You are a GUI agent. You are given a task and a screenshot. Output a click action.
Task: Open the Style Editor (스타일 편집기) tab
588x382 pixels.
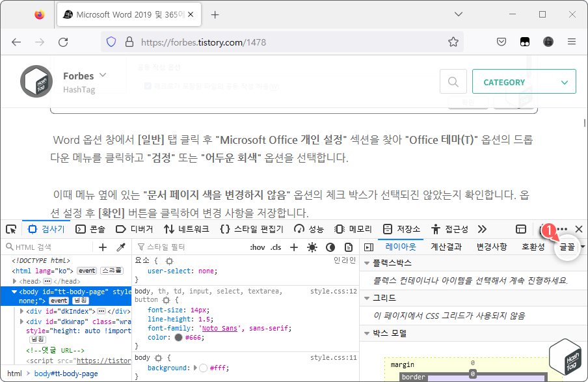click(x=252, y=229)
